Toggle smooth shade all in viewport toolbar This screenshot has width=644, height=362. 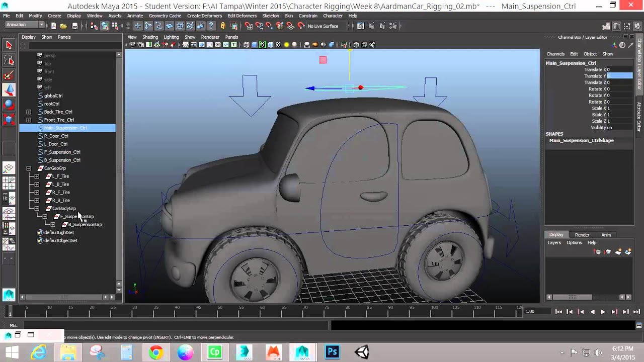255,45
